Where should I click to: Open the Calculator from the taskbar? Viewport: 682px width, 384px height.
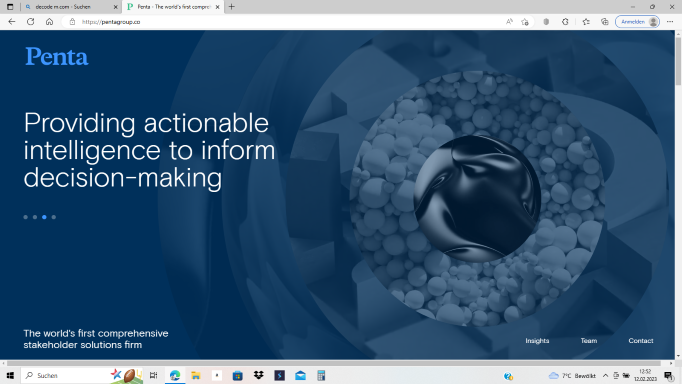[321, 375]
